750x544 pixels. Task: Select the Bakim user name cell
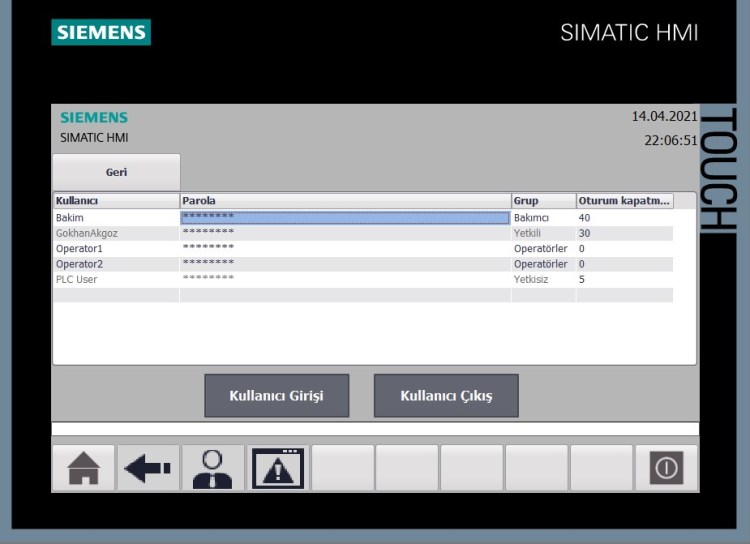click(x=115, y=218)
